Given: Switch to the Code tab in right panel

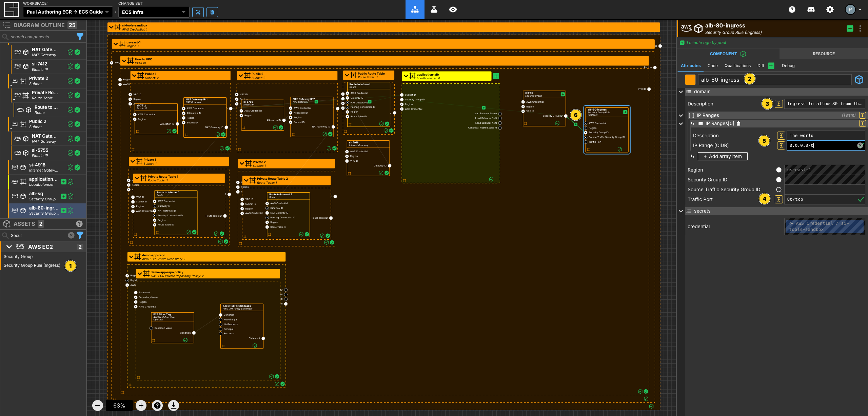Looking at the screenshot, I should pos(713,65).
